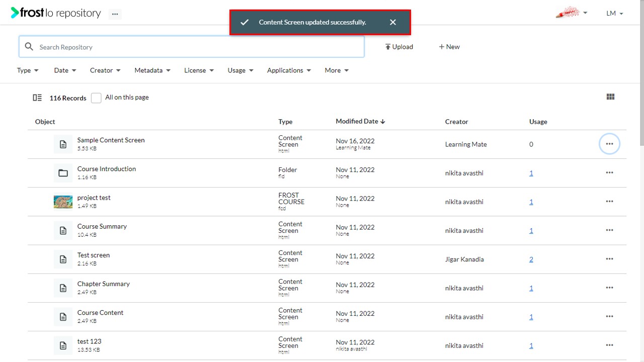
Task: Open the More filter dropdown
Action: click(337, 70)
